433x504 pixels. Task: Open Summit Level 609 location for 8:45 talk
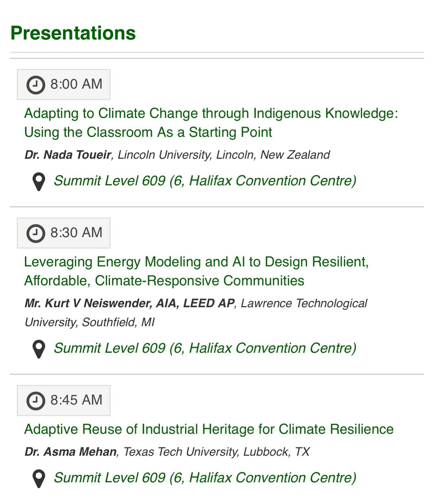(205, 478)
